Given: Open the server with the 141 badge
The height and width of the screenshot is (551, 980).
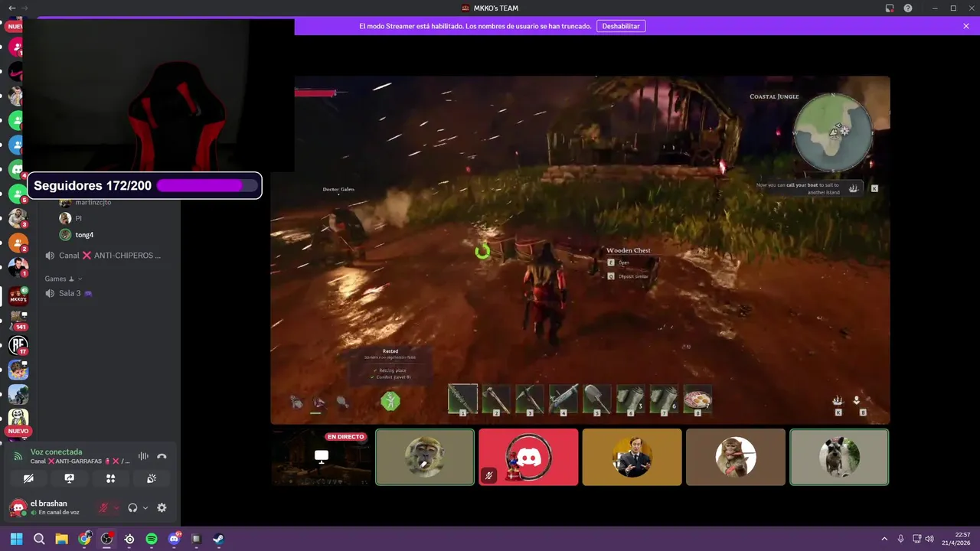Looking at the screenshot, I should (x=18, y=321).
